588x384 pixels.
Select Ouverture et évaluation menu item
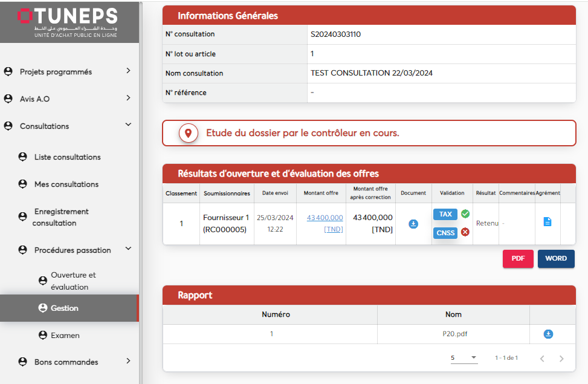73,281
